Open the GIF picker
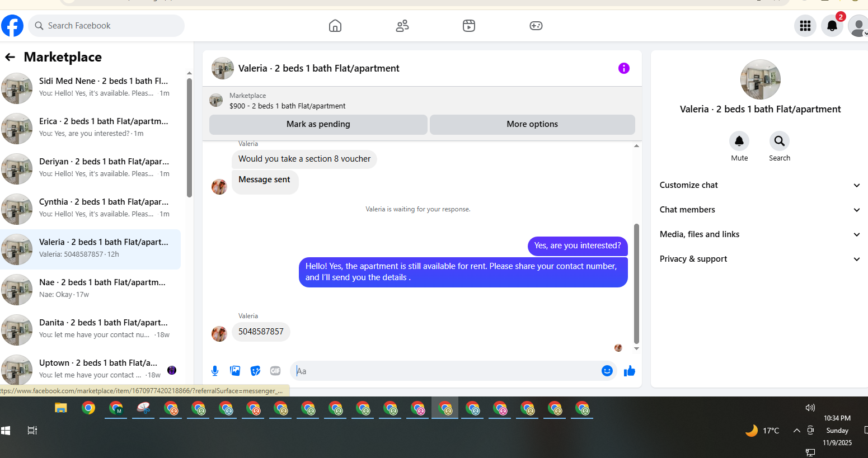Image resolution: width=868 pixels, height=458 pixels. tap(275, 371)
